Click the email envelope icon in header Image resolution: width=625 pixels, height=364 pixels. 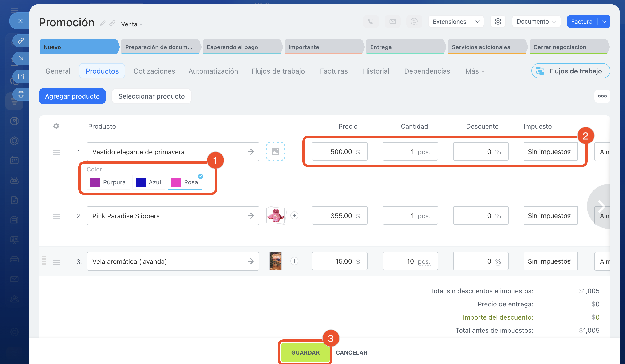(x=392, y=22)
